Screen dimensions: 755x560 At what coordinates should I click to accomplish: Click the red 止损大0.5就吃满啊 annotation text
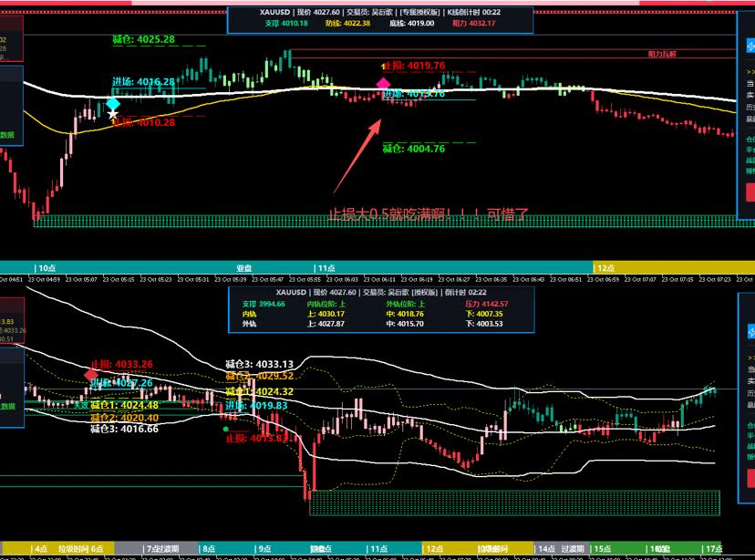coord(428,213)
